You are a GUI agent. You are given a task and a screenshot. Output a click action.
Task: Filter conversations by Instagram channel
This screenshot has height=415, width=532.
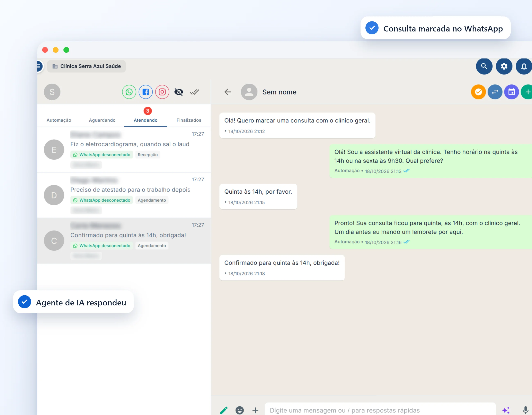coord(162,92)
